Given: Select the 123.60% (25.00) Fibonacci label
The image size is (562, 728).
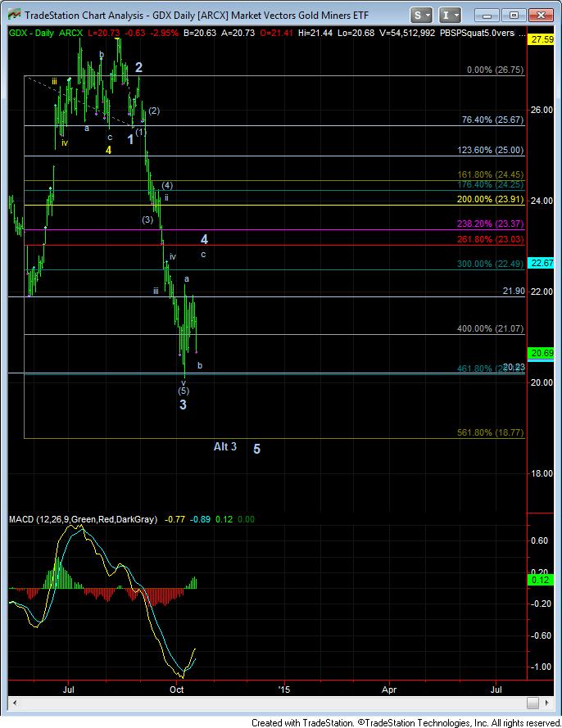Looking at the screenshot, I should (491, 150).
